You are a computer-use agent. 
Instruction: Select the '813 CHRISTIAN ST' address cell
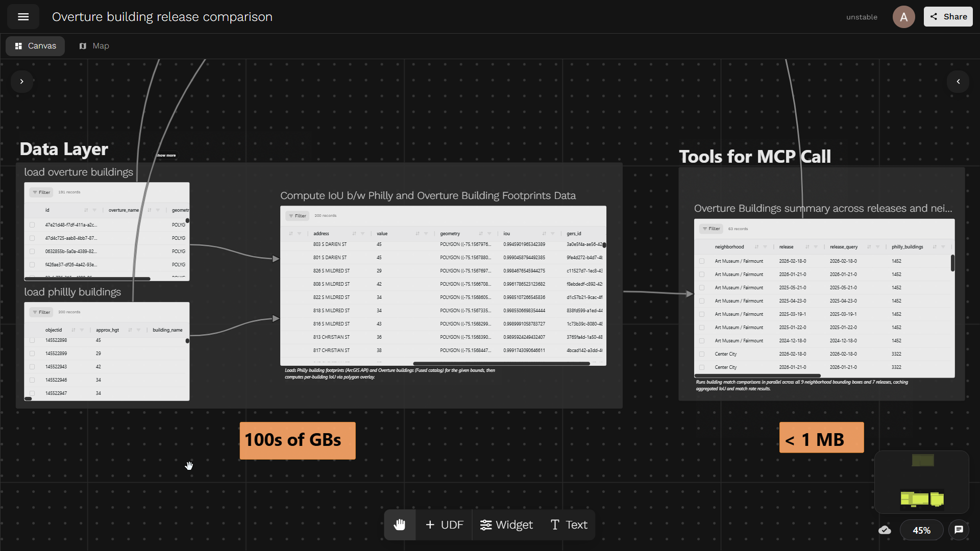point(331,337)
